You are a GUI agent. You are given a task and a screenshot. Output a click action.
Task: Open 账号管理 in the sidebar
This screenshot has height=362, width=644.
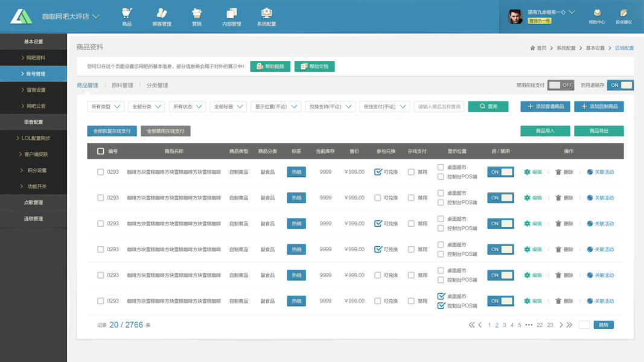(x=33, y=74)
